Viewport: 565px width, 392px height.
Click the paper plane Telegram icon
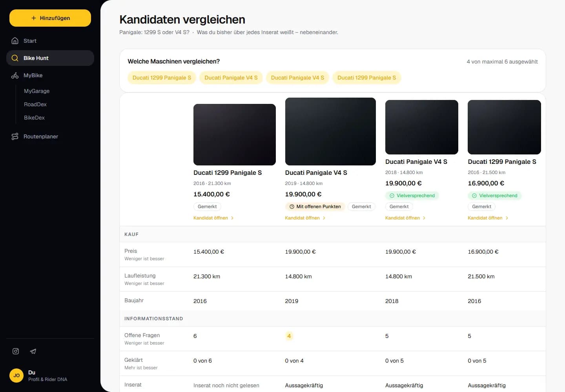33,351
